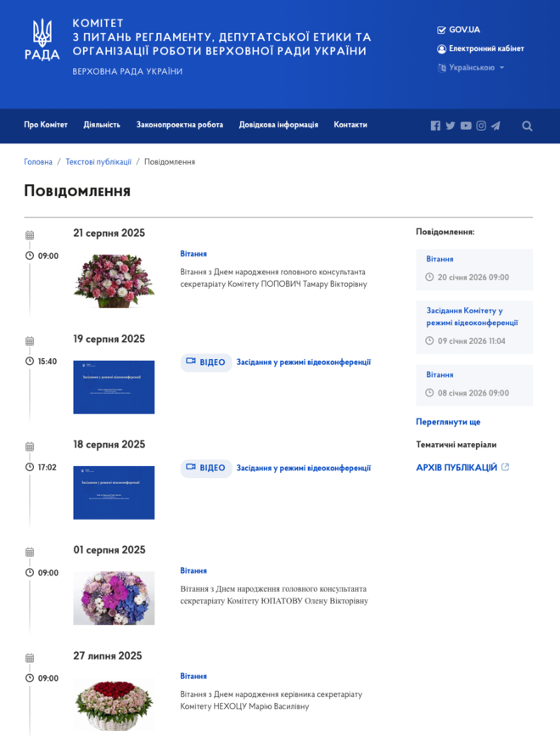Click the Переглянути ще link
Image resolution: width=560 pixels, height=736 pixels.
pos(448,422)
